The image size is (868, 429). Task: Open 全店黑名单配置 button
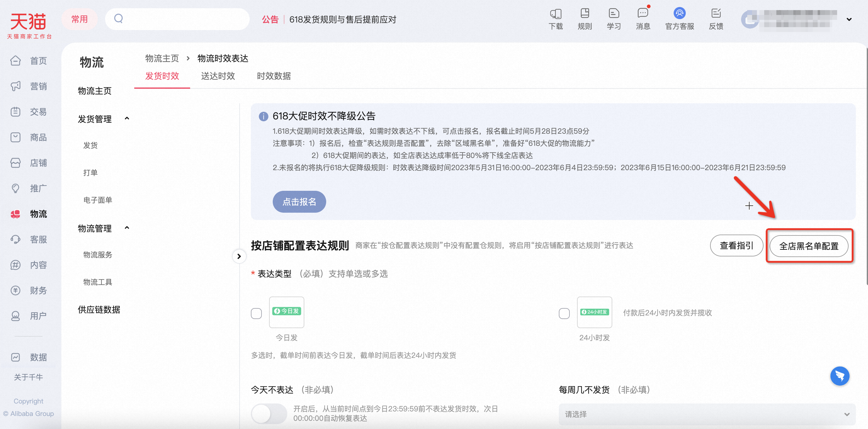[809, 246]
